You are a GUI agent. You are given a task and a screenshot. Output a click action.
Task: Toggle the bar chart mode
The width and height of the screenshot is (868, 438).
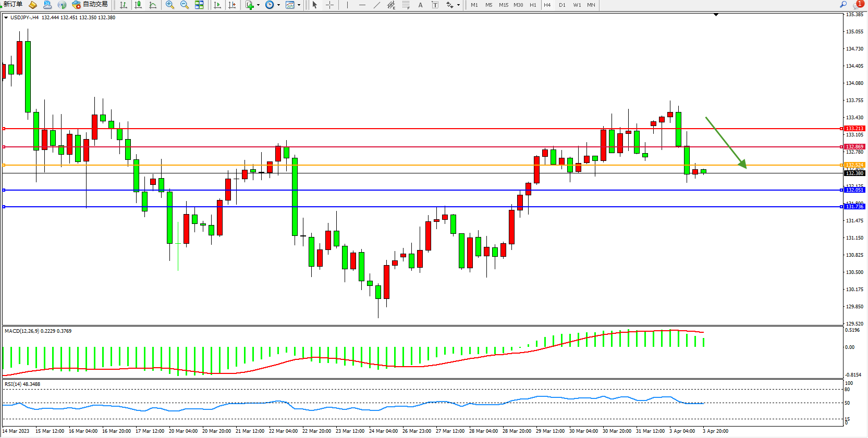[124, 5]
